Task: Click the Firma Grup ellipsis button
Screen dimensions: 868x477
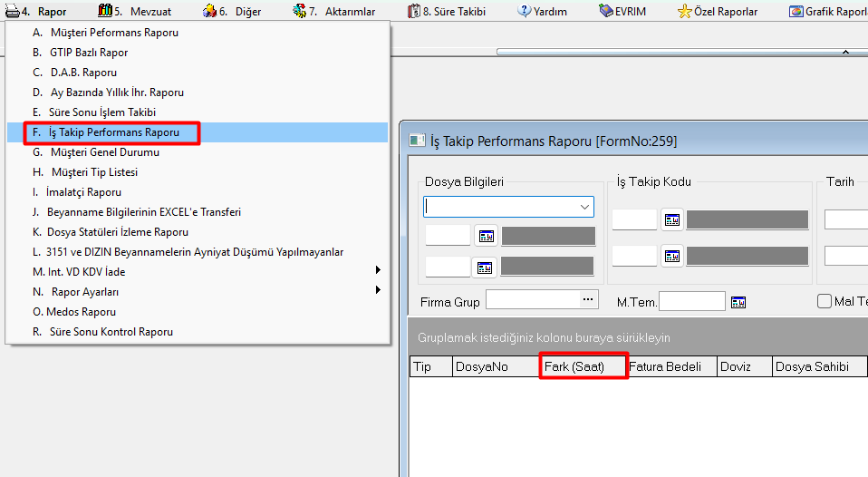Action: (x=588, y=299)
